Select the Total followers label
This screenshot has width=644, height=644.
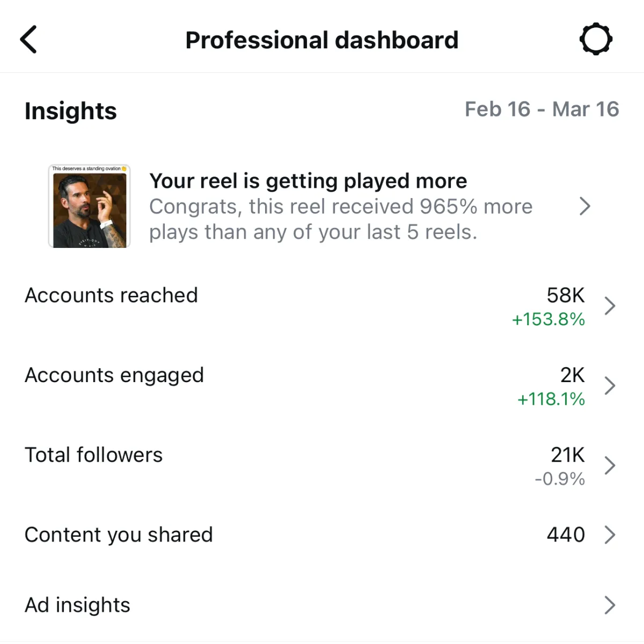93,455
